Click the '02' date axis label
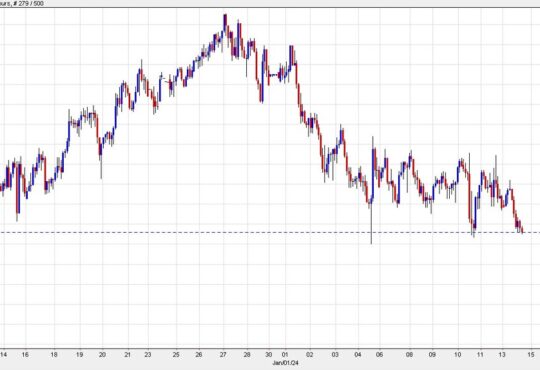 pos(310,354)
